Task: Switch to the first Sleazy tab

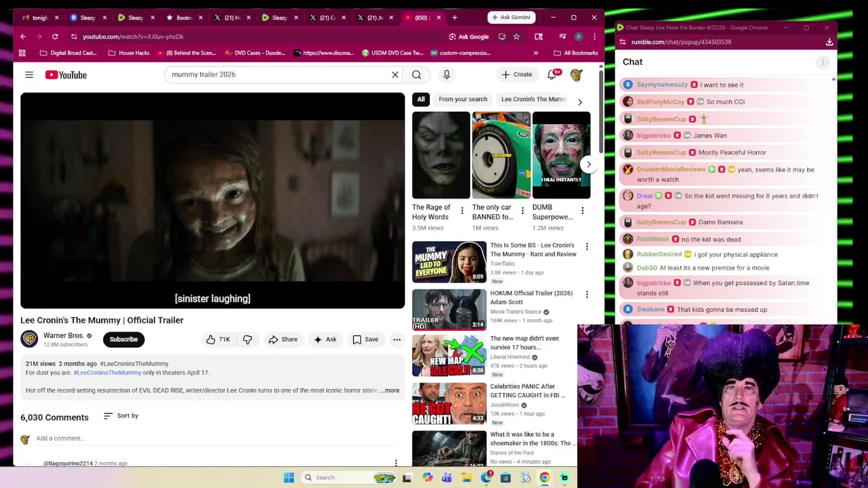Action: coord(87,18)
